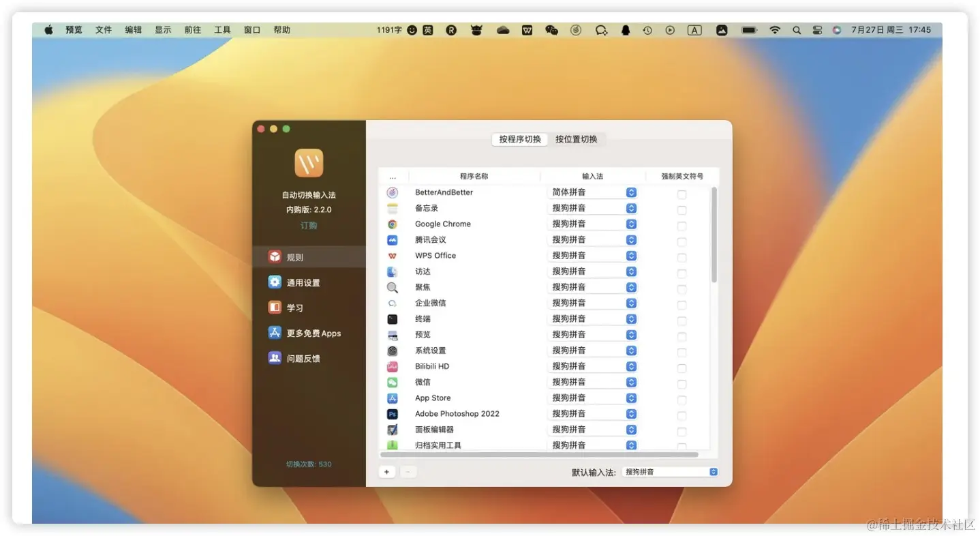The height and width of the screenshot is (536, 980).
Task: Select the 终端 terminal icon in the list
Action: click(392, 319)
